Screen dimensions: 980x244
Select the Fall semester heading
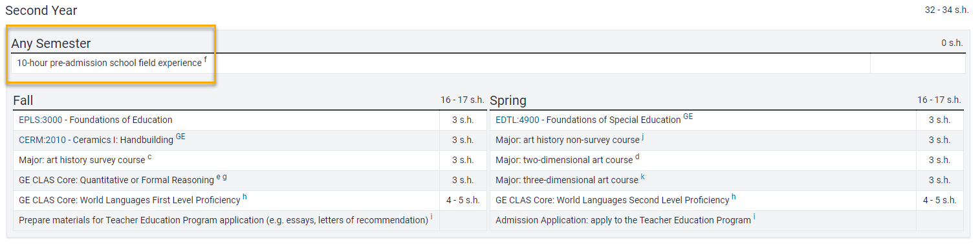click(23, 100)
